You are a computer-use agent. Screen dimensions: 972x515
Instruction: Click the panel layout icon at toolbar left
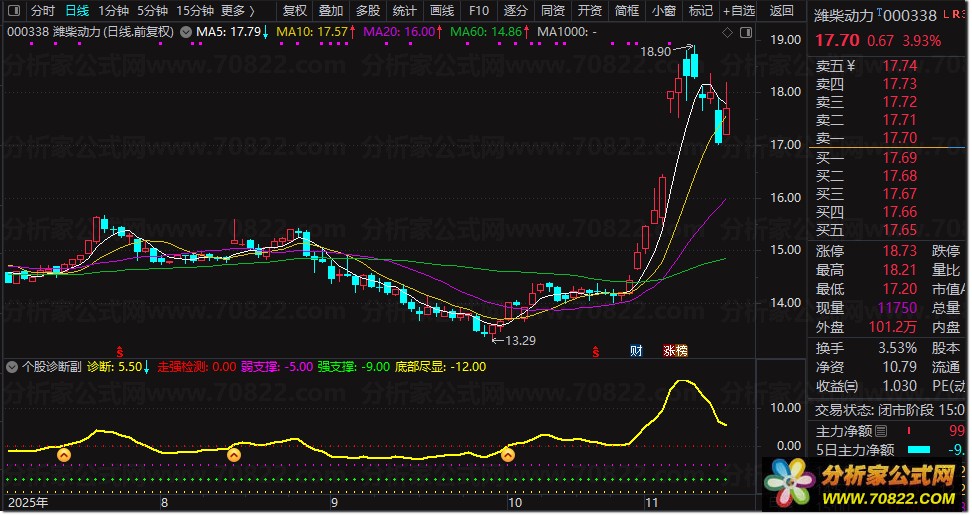14,11
